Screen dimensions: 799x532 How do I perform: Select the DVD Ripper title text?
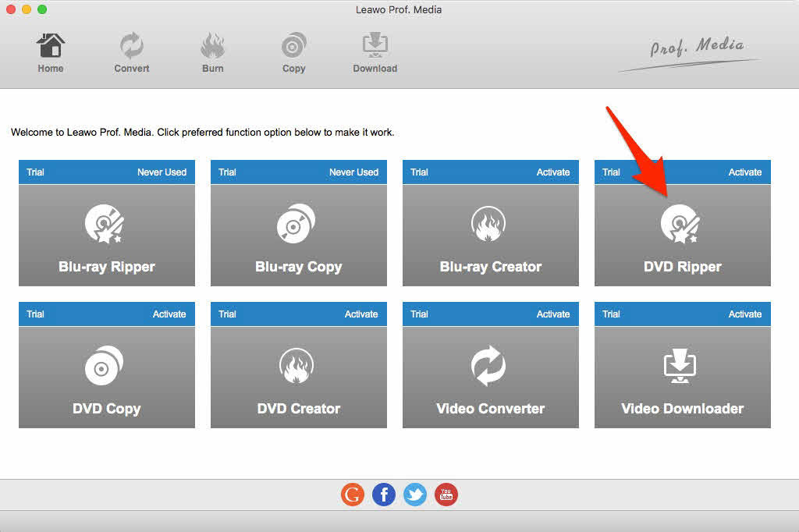click(x=682, y=267)
